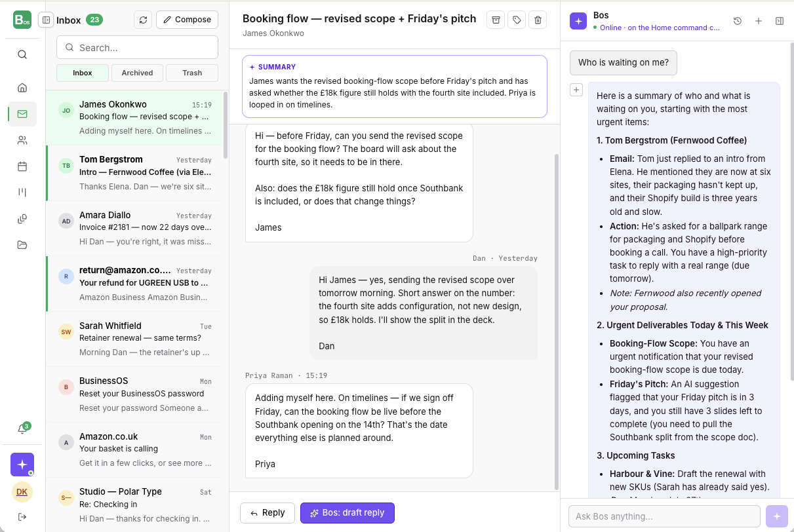
Task: Switch to the Trash tab
Action: click(192, 73)
